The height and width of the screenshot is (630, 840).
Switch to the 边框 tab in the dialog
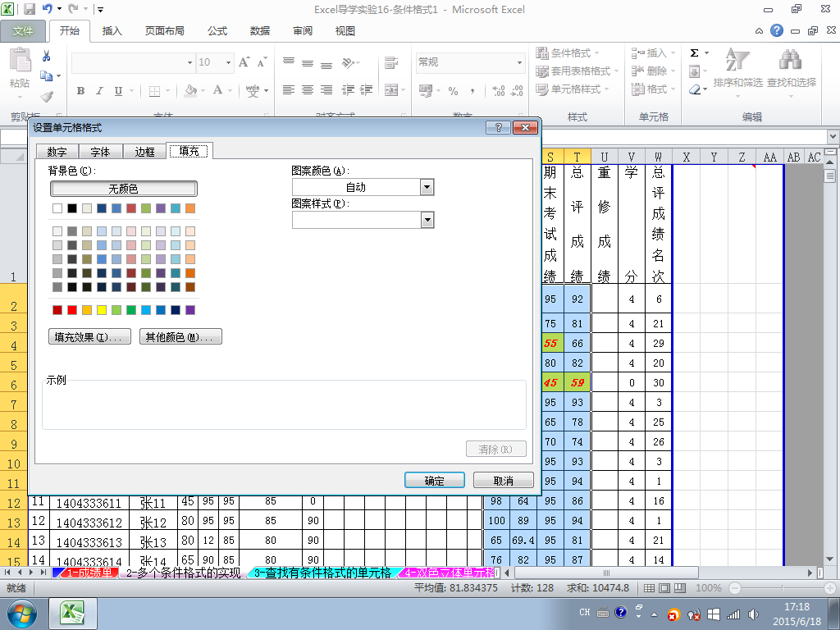pos(144,152)
